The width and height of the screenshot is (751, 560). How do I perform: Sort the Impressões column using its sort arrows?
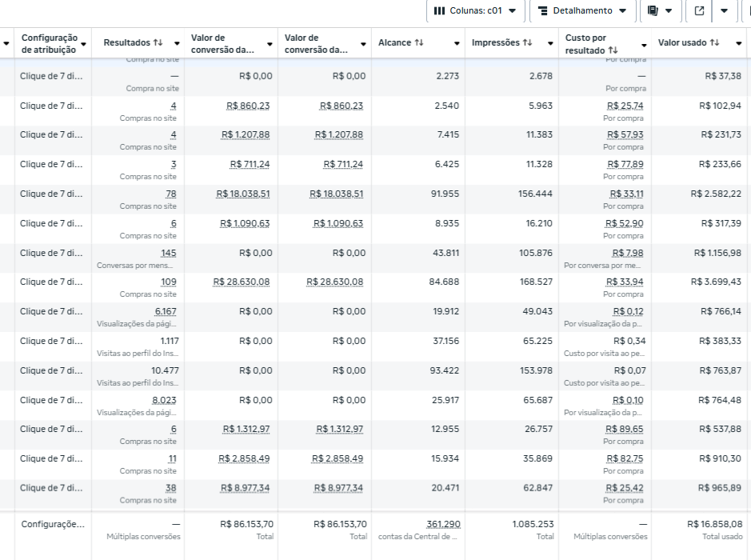(x=529, y=43)
